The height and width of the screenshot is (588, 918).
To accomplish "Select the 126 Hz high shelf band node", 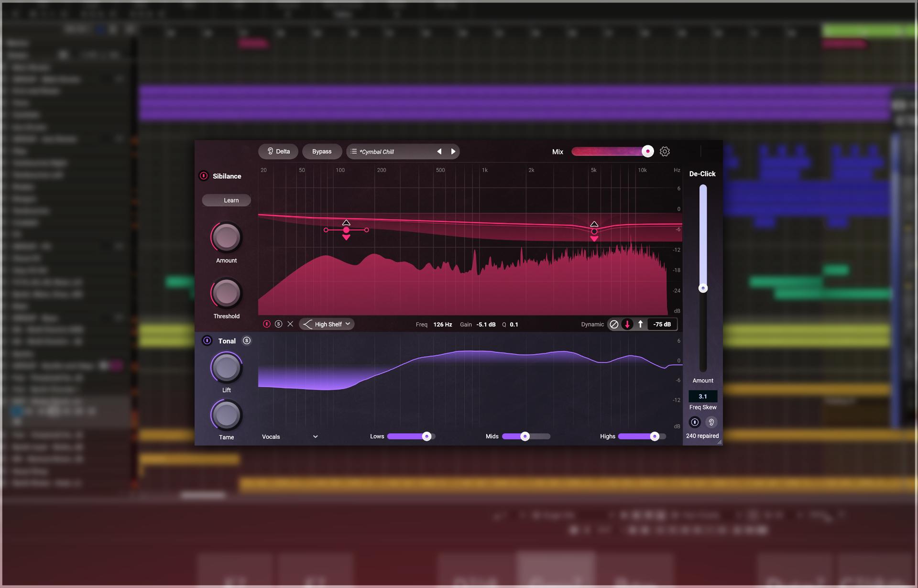I will click(346, 230).
